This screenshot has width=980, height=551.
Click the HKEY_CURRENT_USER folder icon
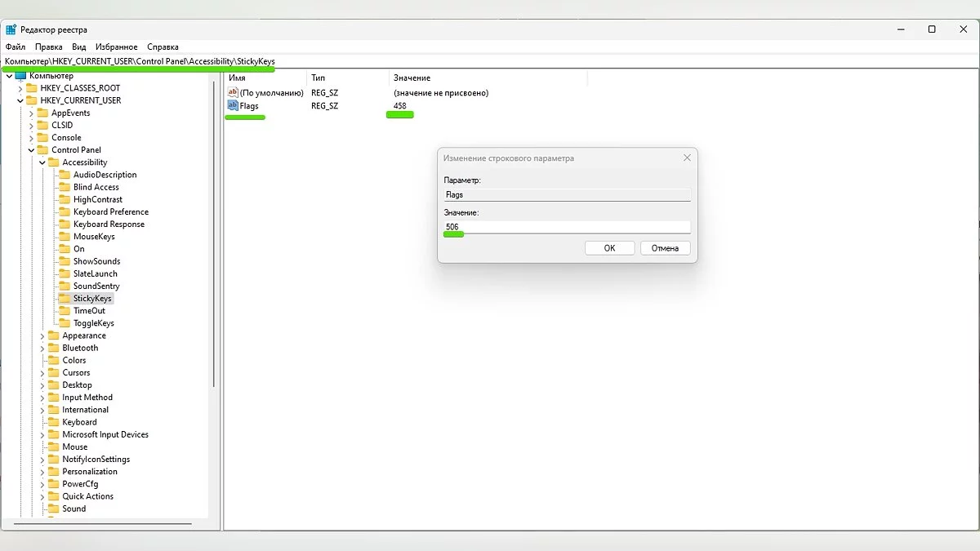(32, 100)
